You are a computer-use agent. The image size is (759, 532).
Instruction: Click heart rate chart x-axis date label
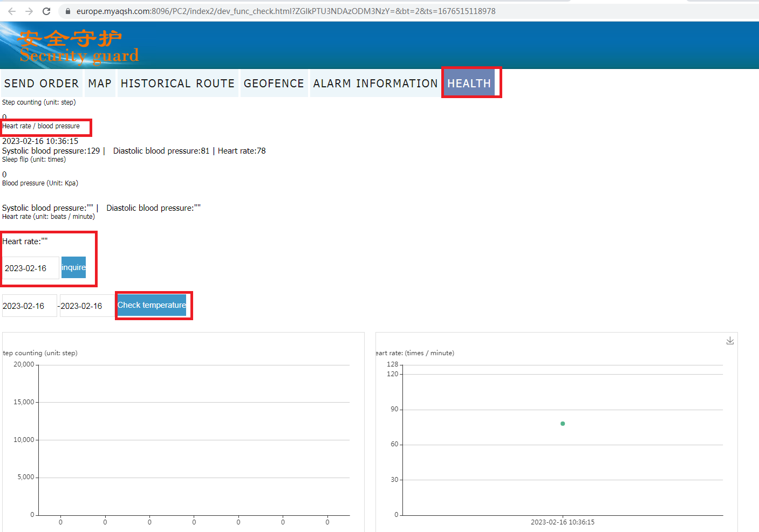pyautogui.click(x=563, y=522)
